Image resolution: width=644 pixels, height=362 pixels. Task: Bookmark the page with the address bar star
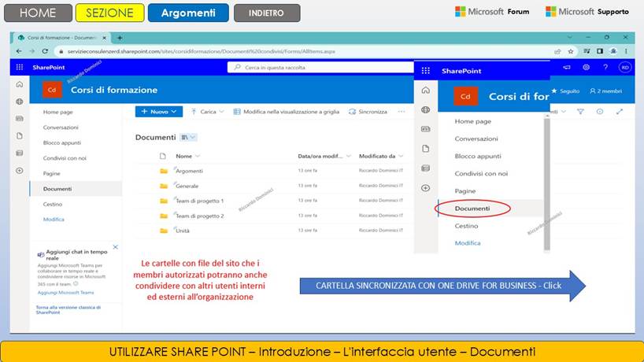[x=571, y=51]
